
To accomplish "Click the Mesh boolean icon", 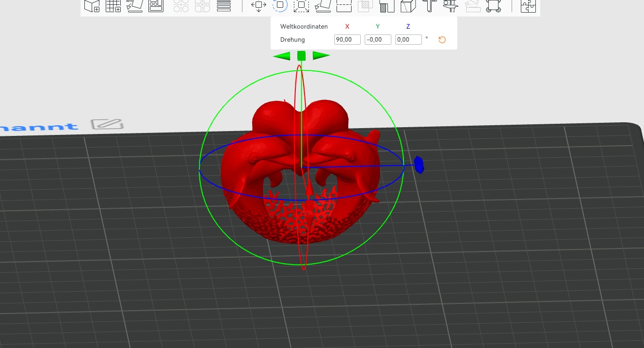I will tap(365, 6).
